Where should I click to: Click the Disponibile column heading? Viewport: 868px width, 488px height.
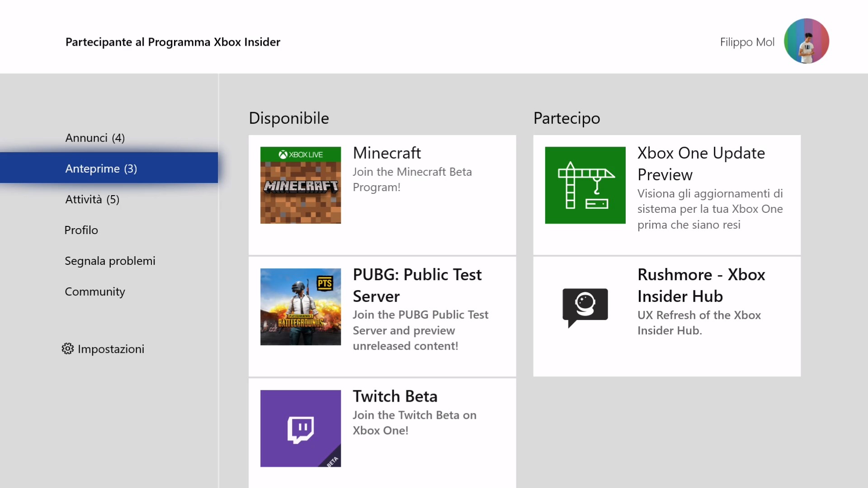click(x=289, y=118)
